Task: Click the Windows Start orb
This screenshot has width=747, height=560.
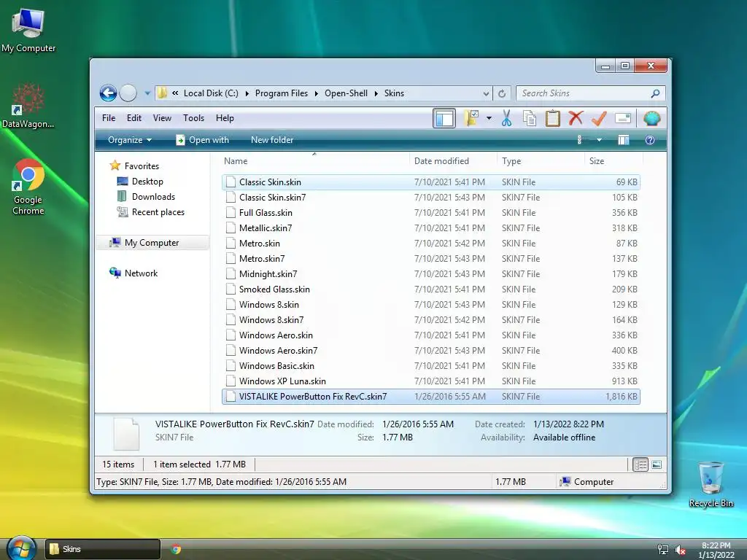Action: [21, 548]
